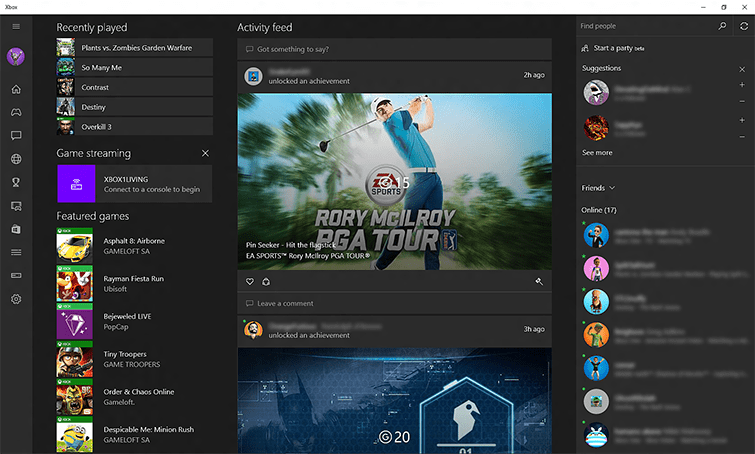This screenshot has width=755, height=454.
Task: Open Settings gear in sidebar
Action: pyautogui.click(x=16, y=299)
